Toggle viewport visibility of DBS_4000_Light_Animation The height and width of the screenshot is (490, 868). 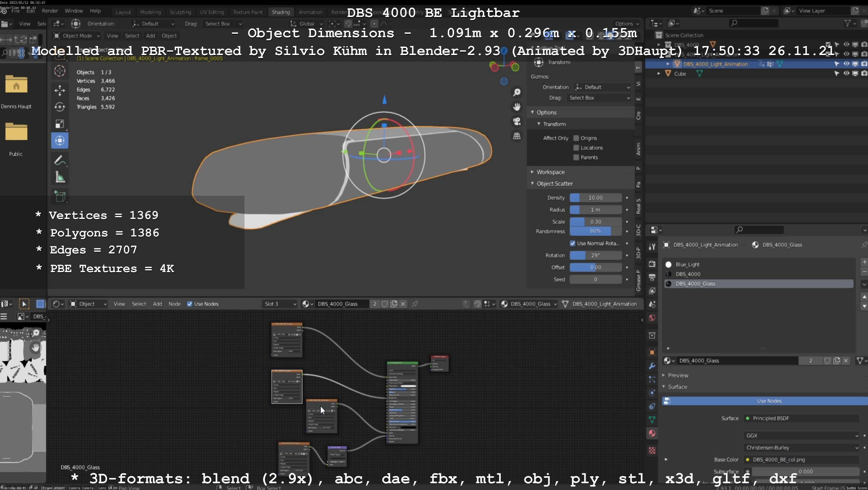coord(846,64)
